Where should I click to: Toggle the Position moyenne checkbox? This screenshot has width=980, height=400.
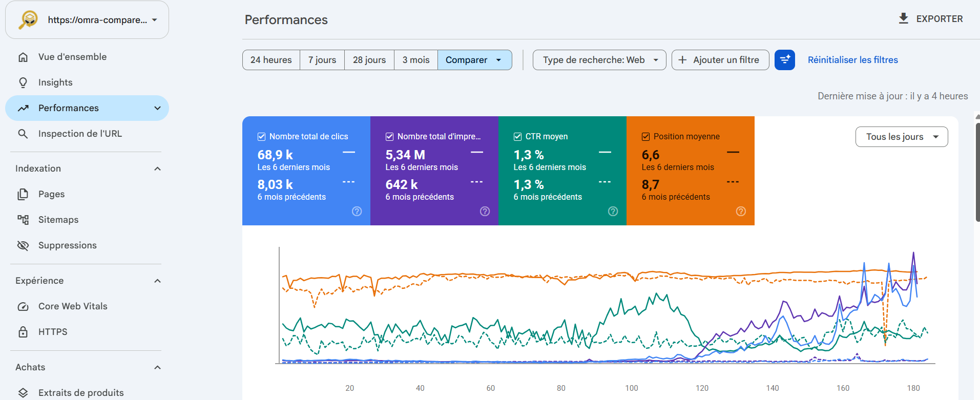[645, 137]
